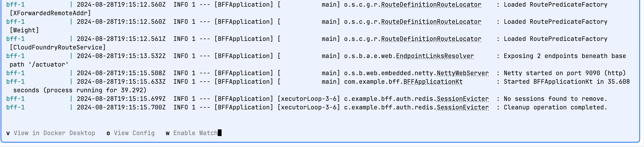Click the '[CloudFoundryRouteService]' log text

58,48
